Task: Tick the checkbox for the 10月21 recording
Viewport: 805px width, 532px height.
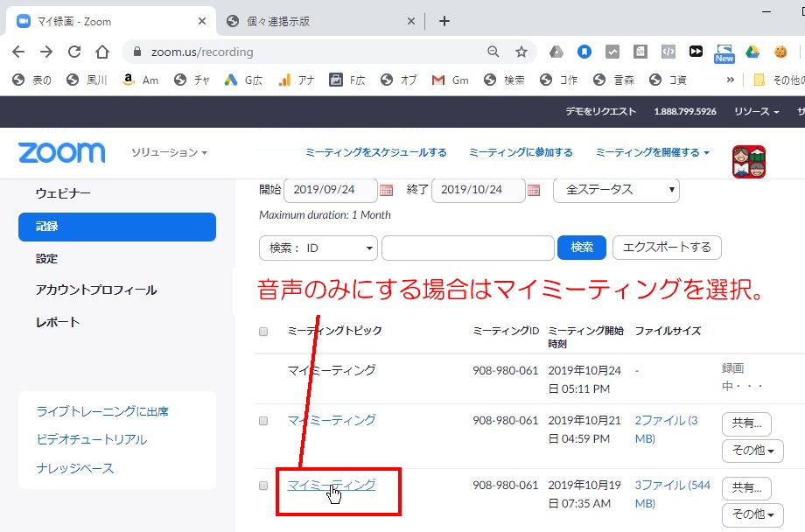Action: point(263,421)
